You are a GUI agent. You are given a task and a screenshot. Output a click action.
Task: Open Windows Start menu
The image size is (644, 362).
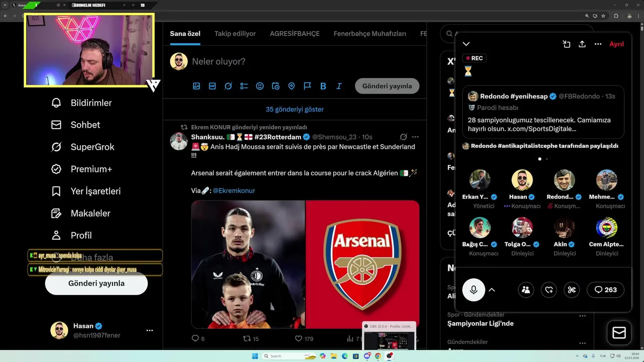click(255, 356)
